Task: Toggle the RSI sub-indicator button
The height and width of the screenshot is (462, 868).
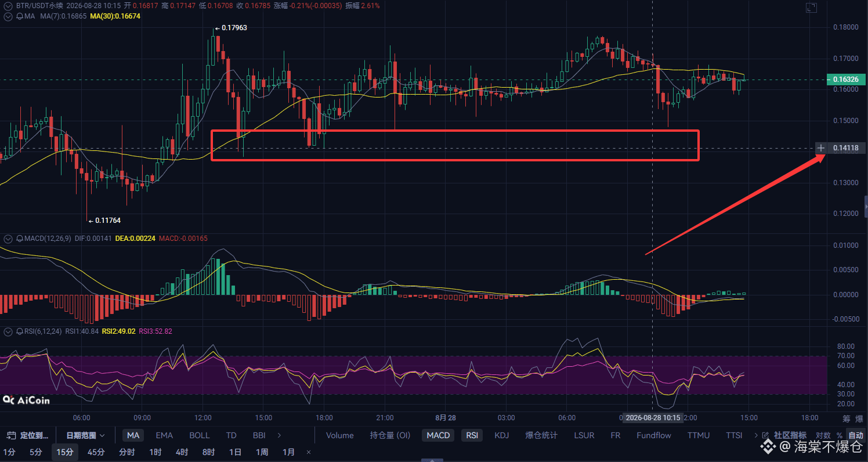Action: tap(473, 435)
